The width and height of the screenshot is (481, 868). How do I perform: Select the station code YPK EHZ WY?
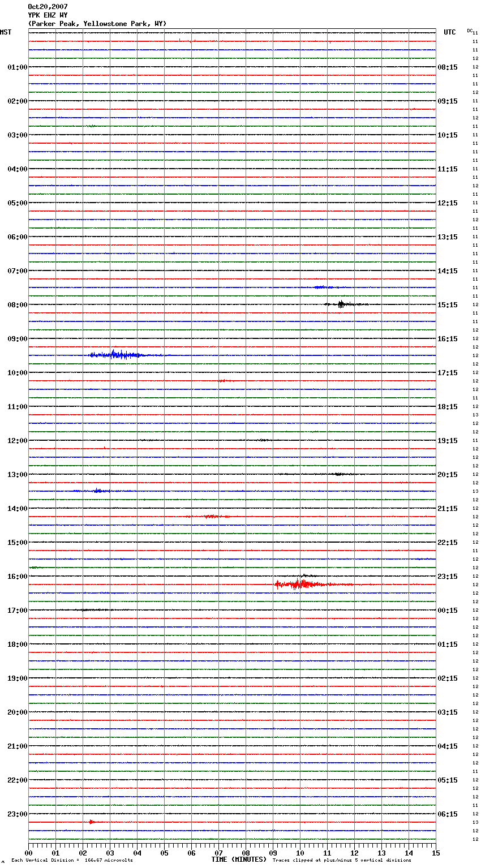48,15
